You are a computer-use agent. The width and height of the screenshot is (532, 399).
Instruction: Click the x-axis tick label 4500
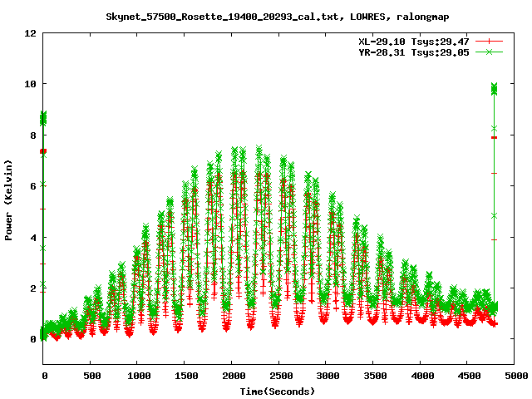coord(469,376)
